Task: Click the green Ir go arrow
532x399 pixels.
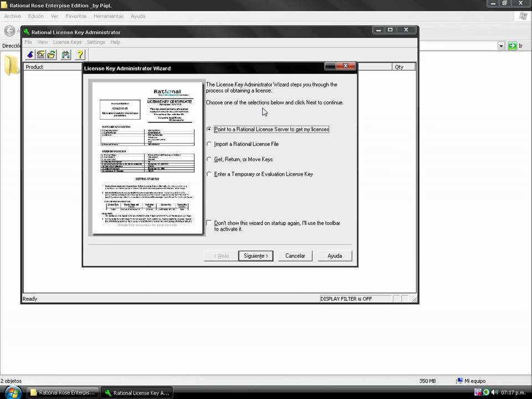Action: coord(512,46)
